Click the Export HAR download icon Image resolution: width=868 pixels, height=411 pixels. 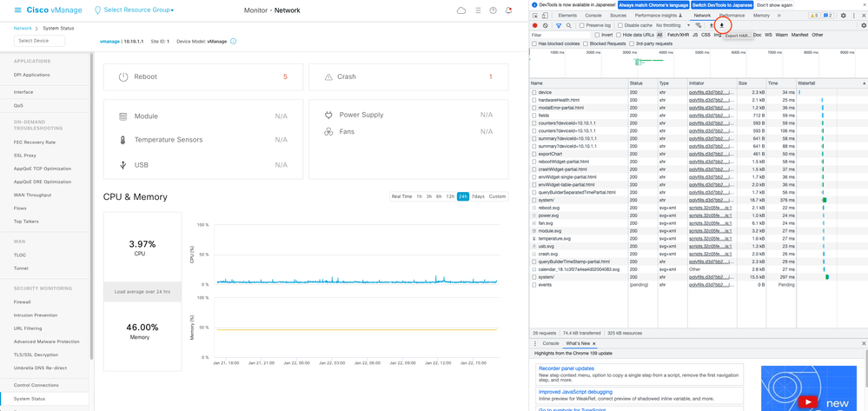722,25
